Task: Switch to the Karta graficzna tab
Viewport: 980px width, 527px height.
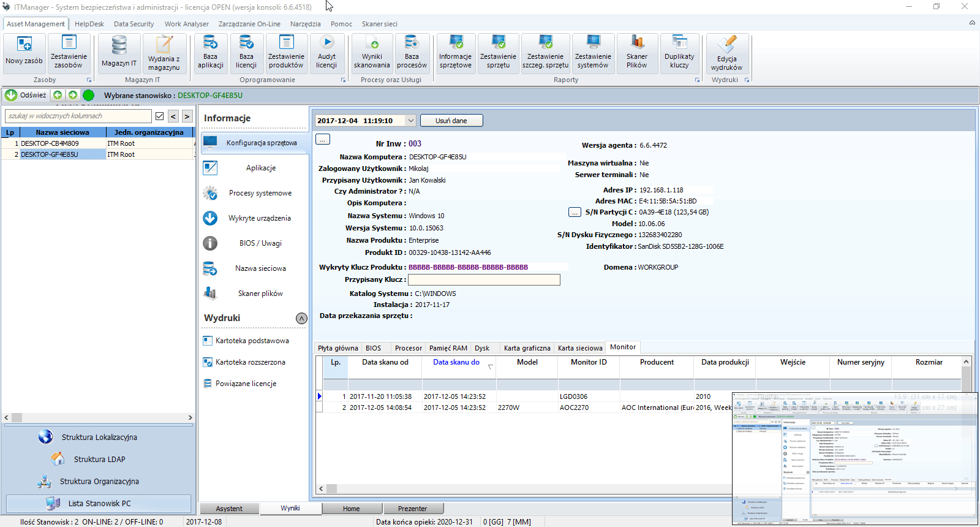Action: [x=527, y=348]
